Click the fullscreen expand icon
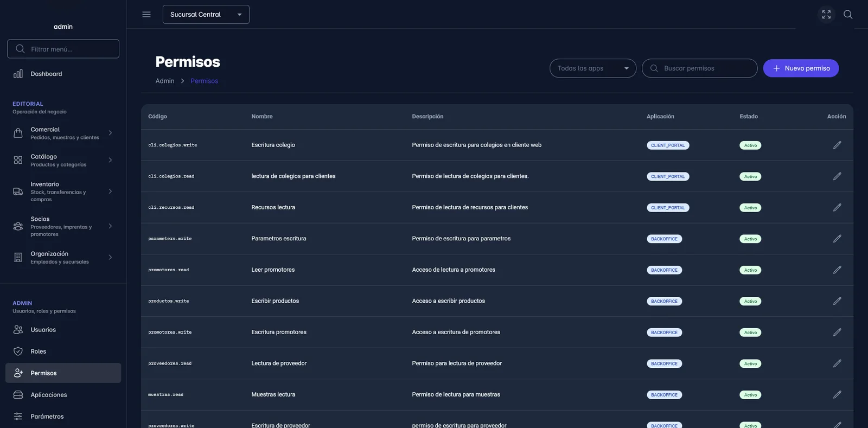 (x=826, y=15)
